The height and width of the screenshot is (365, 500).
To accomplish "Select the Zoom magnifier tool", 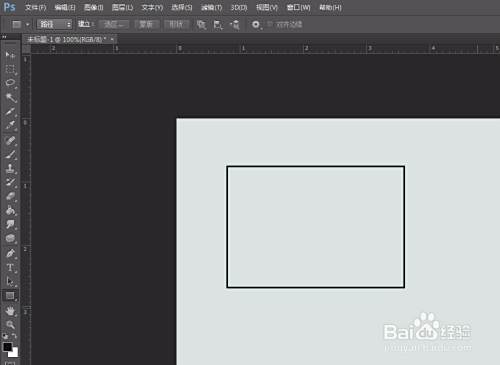I will click(x=10, y=324).
